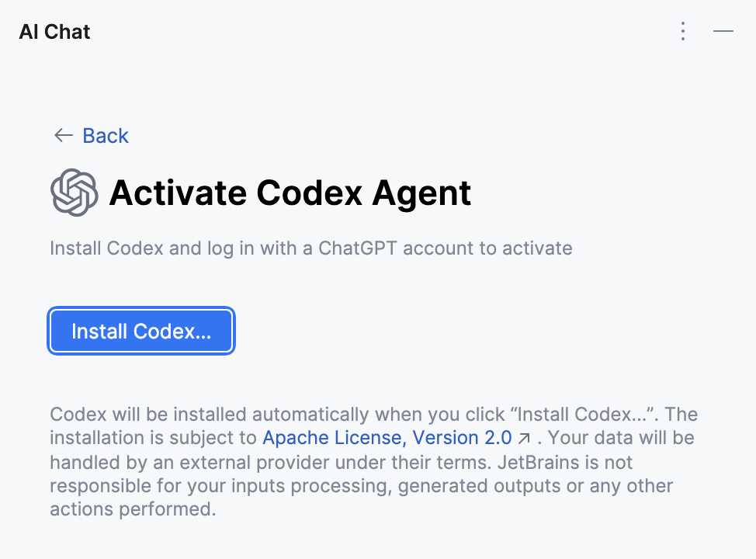Image resolution: width=756 pixels, height=559 pixels.
Task: Return to previous screen via Back
Action: [x=104, y=135]
